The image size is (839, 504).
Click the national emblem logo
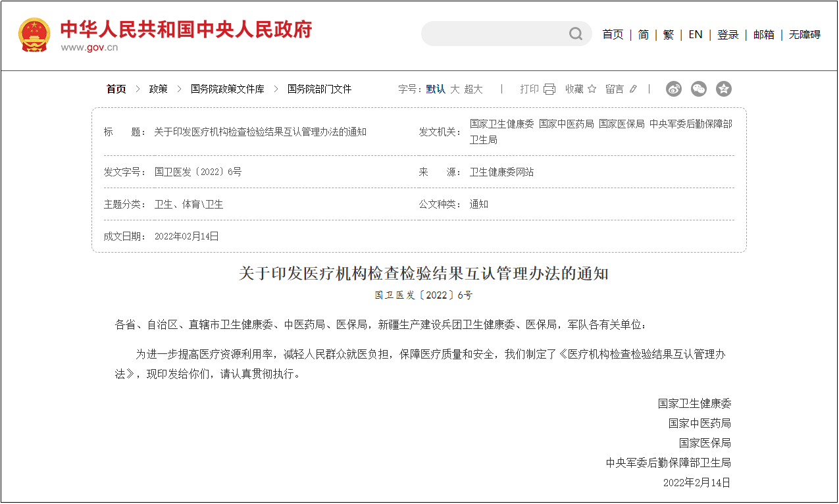[34, 35]
